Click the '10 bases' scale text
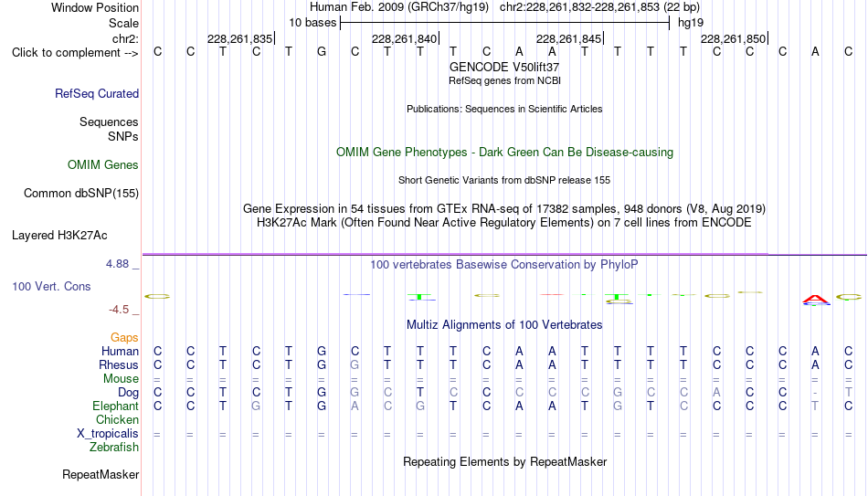Image resolution: width=868 pixels, height=496 pixels. [312, 23]
